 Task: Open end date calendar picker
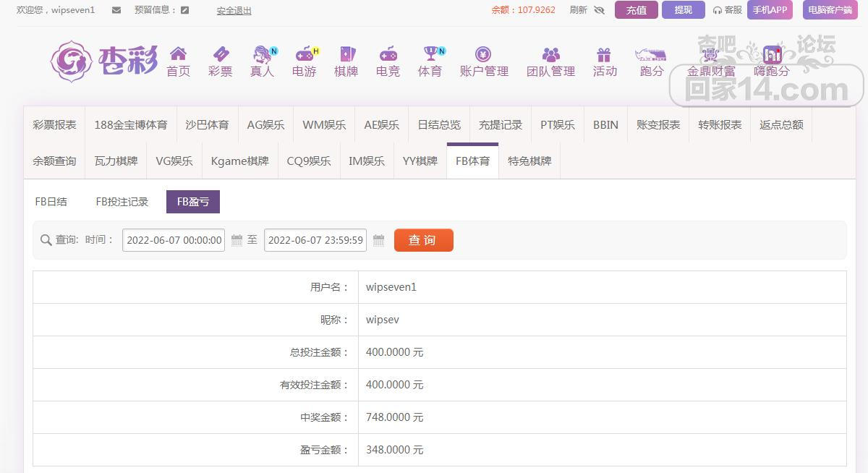[x=378, y=240]
